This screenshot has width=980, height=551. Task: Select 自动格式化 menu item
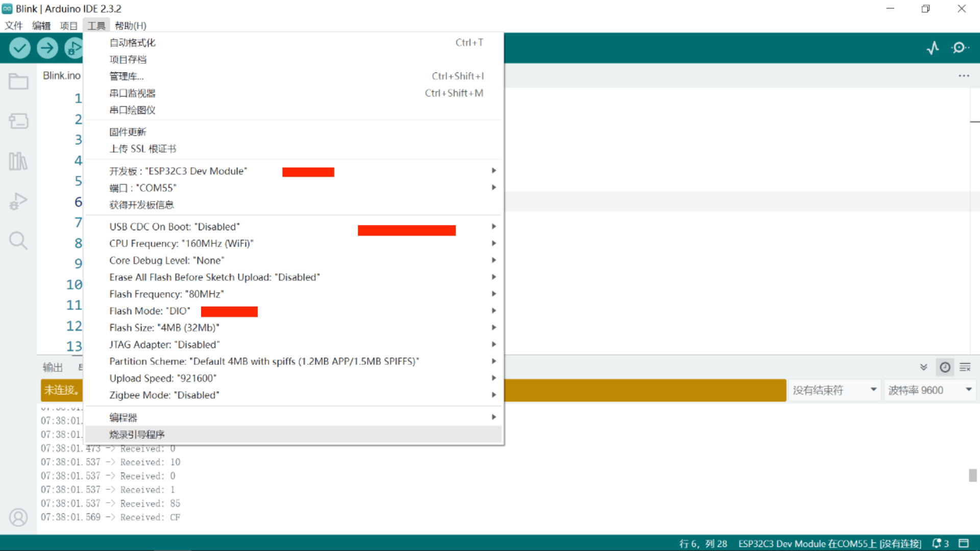(294, 42)
